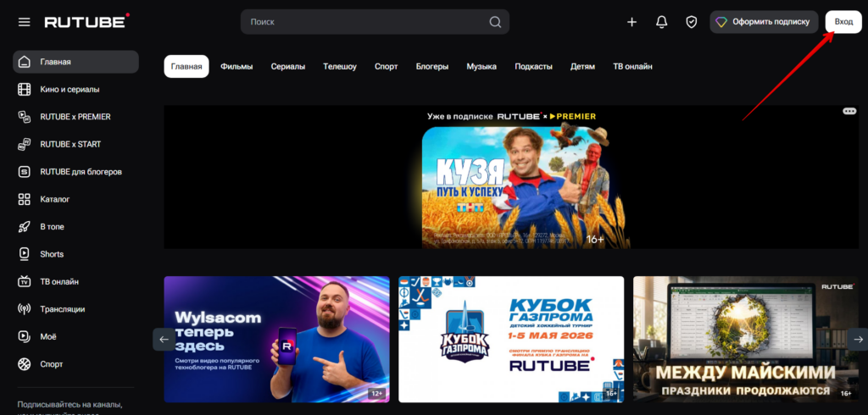The width and height of the screenshot is (868, 415).
Task: Click the Shorts icon in sidebar
Action: [25, 254]
